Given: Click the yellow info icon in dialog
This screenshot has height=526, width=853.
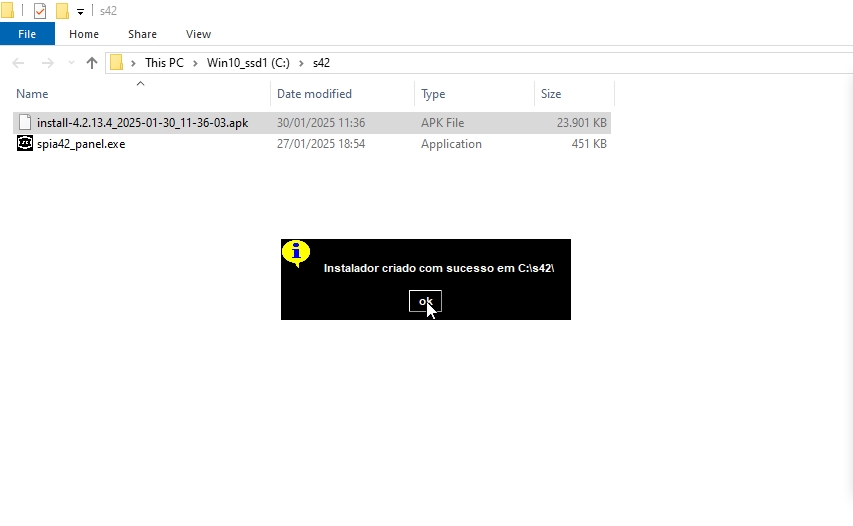Looking at the screenshot, I should pyautogui.click(x=296, y=253).
